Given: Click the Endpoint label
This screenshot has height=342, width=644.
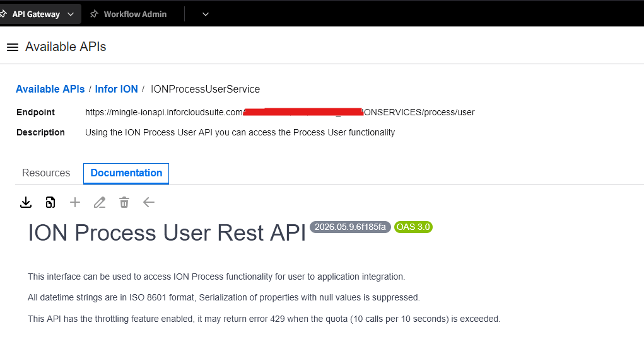Looking at the screenshot, I should coord(36,112).
